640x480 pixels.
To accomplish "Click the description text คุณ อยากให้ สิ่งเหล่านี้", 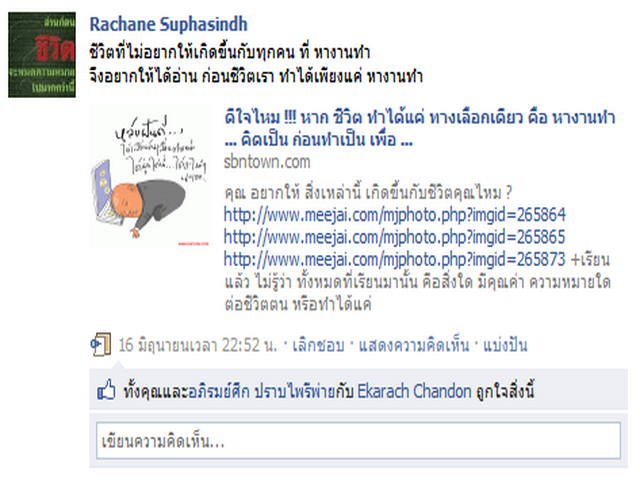I will point(368,193).
